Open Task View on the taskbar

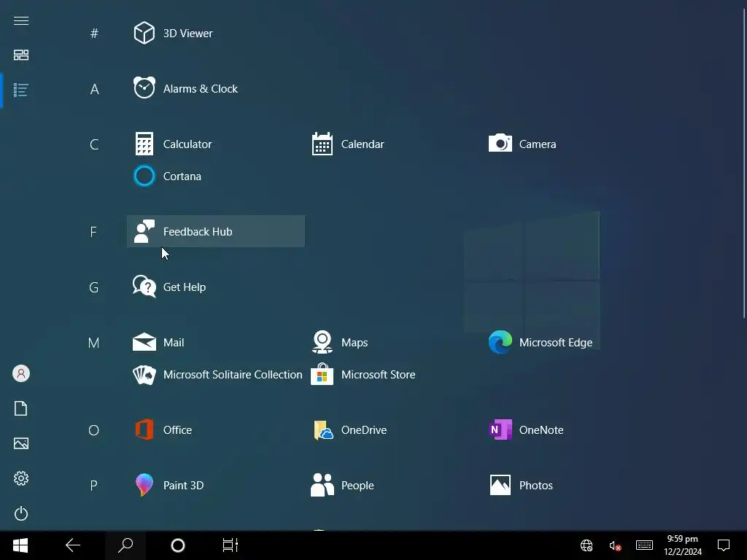point(230,545)
